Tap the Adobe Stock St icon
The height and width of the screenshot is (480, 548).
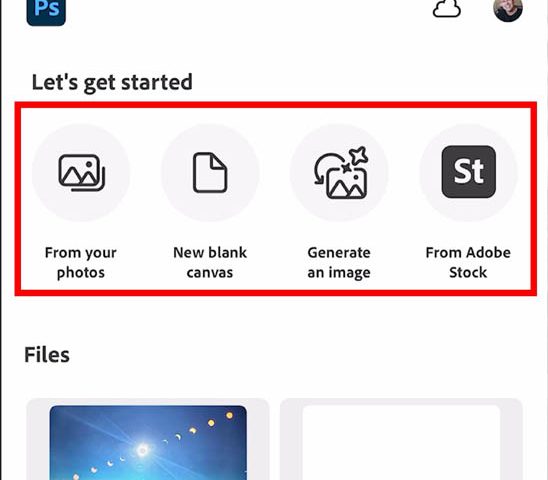pyautogui.click(x=469, y=172)
